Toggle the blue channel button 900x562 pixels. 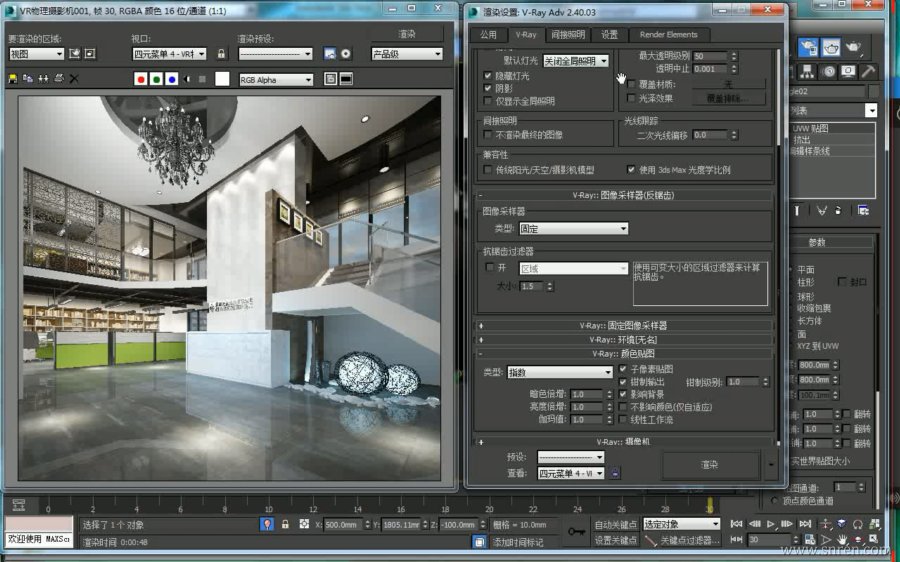[172, 79]
